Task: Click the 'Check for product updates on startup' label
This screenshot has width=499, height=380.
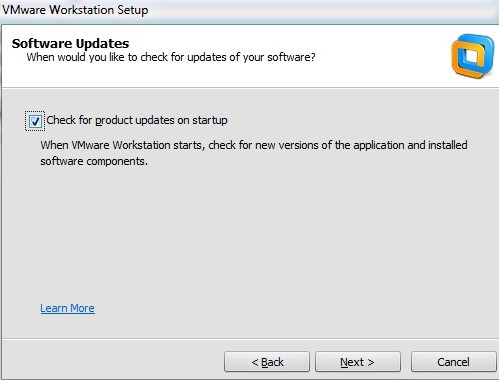Action: (x=137, y=120)
